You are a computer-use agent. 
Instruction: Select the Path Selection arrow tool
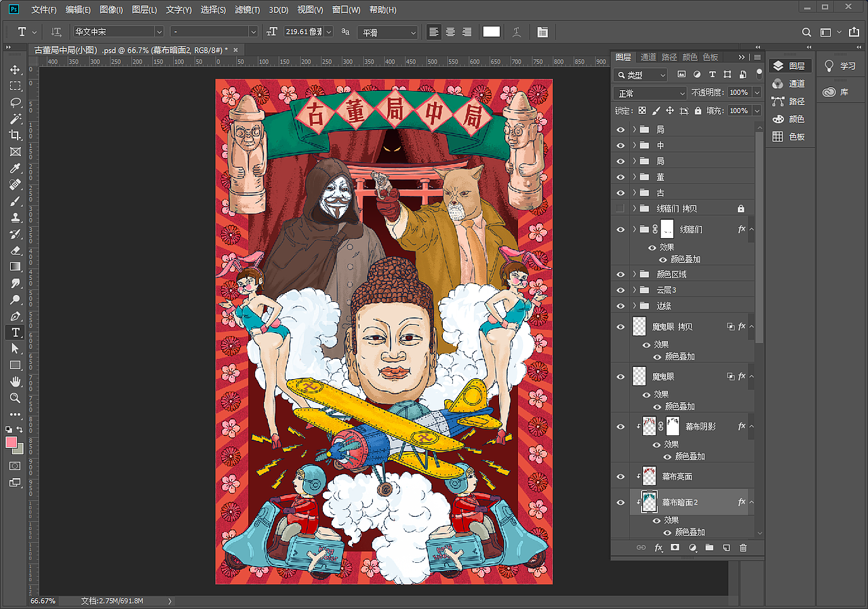[15, 349]
